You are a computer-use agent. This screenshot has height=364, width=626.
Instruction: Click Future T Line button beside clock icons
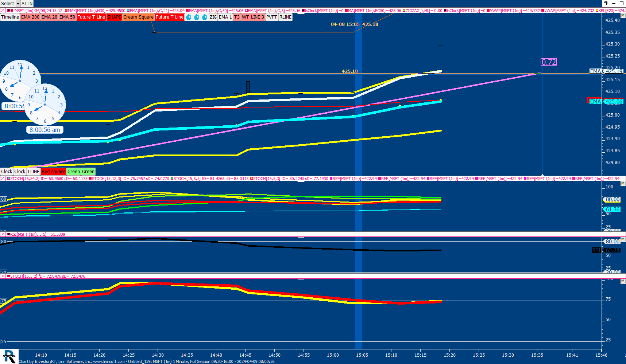170,17
